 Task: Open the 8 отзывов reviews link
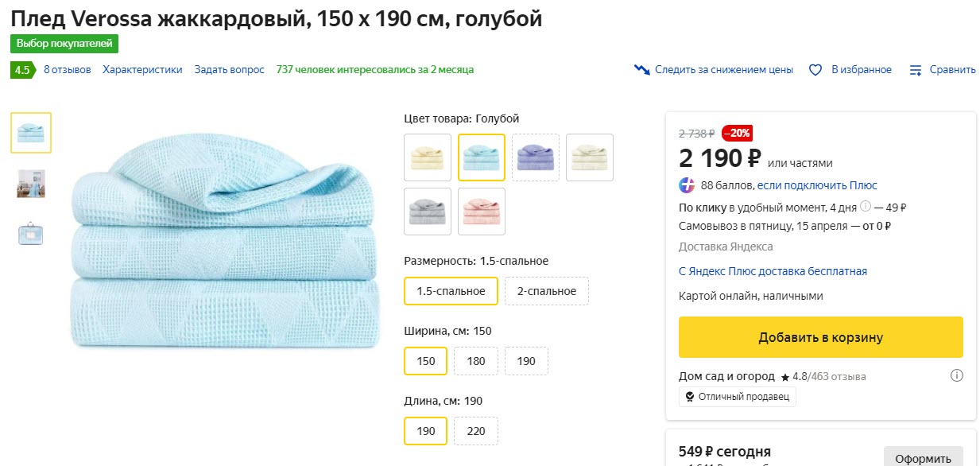(68, 70)
